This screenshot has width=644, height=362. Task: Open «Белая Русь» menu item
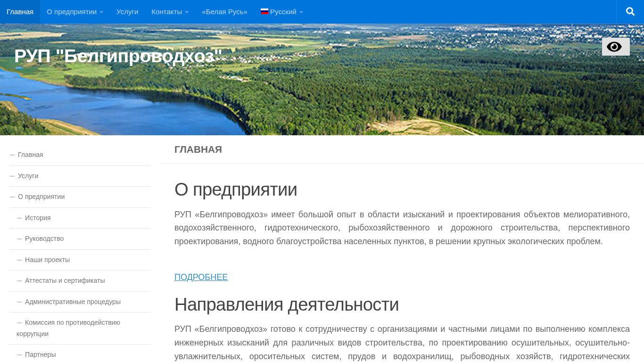pyautogui.click(x=224, y=11)
